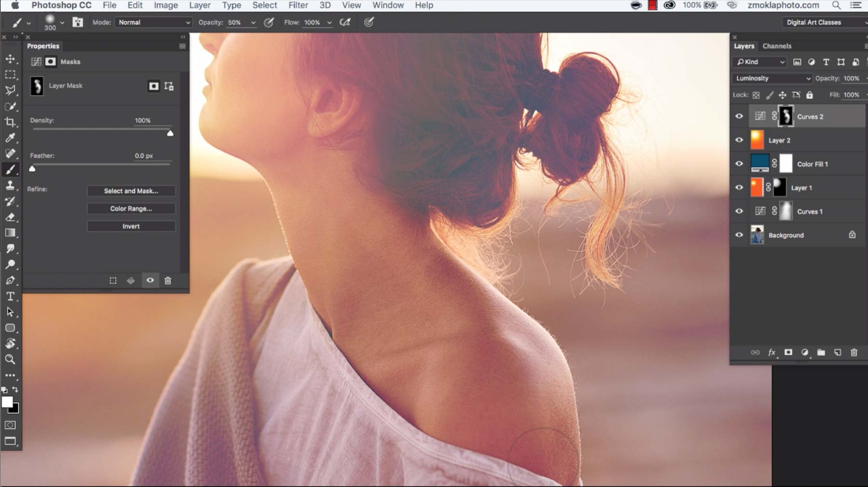The width and height of the screenshot is (868, 487).
Task: Open the Select menu
Action: [x=265, y=5]
